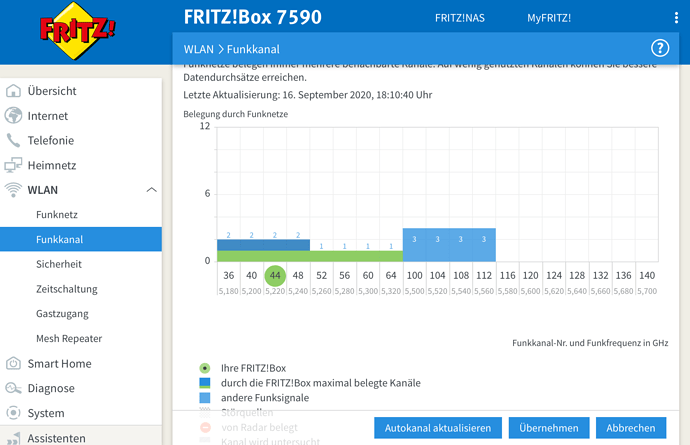Click the 'andere Funksignale' legend swatch
The height and width of the screenshot is (445, 690).
click(205, 398)
